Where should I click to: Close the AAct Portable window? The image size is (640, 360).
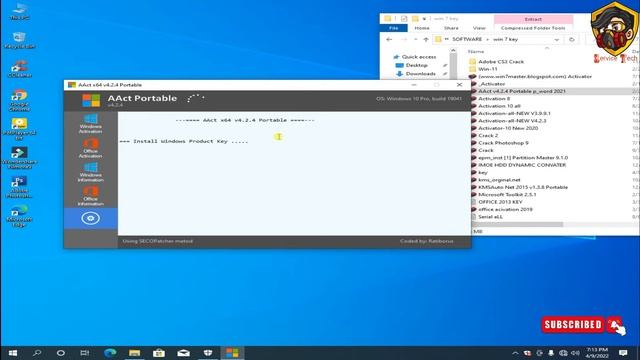tap(459, 85)
